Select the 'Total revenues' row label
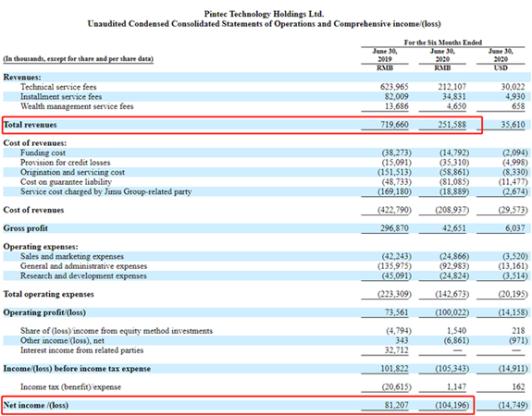 coord(31,125)
